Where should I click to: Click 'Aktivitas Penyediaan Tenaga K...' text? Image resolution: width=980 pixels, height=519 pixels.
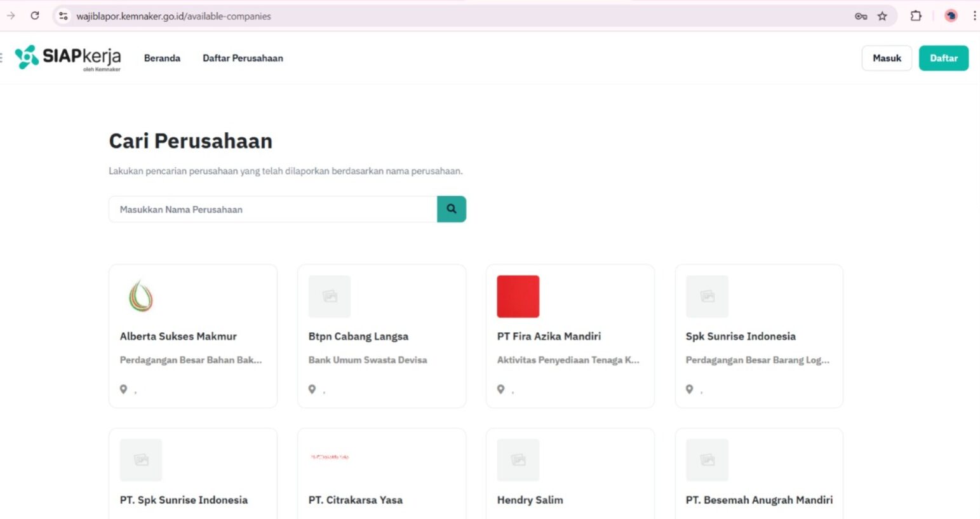pos(568,360)
